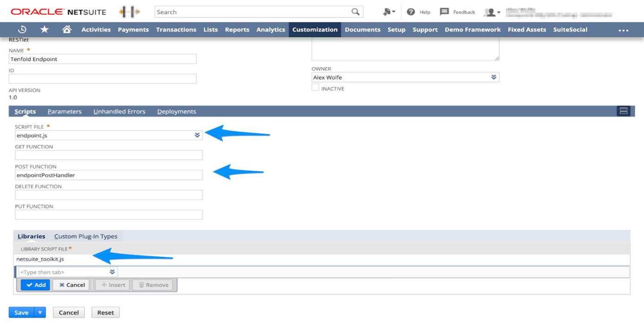Click the Name field containing Tenfold Endpoint
The width and height of the screenshot is (644, 325).
pos(102,59)
